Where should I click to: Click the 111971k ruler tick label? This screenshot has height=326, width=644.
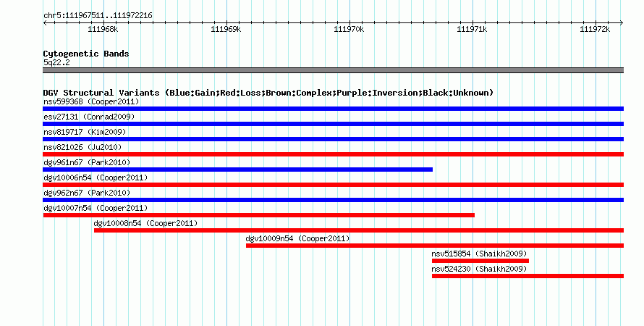[472, 30]
